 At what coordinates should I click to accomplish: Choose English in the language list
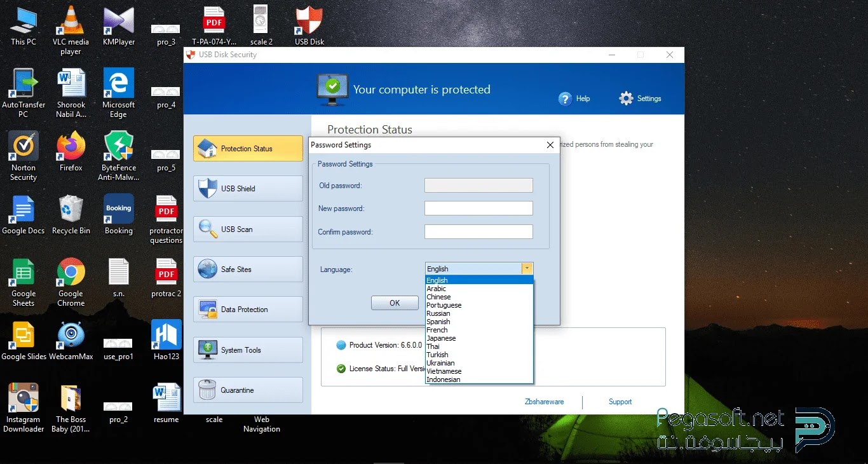[x=479, y=280]
